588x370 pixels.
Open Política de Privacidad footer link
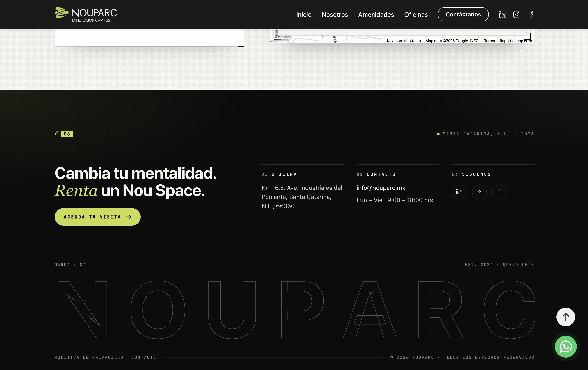[x=89, y=357]
